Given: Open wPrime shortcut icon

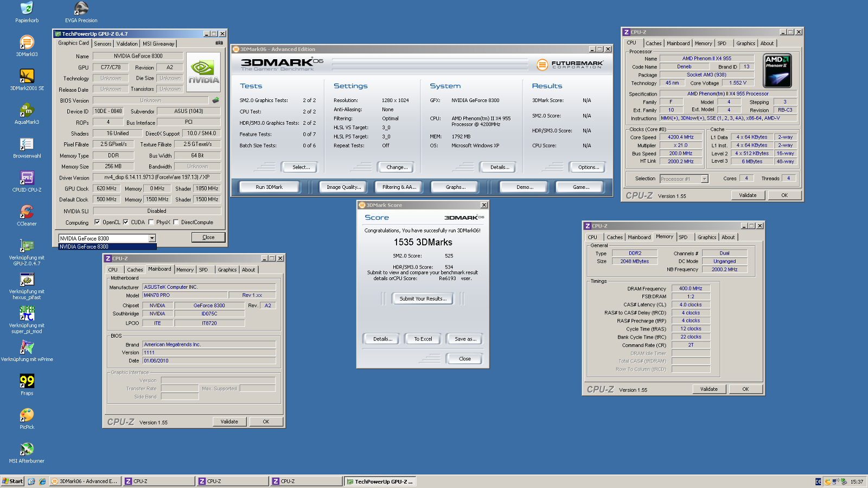Looking at the screenshot, I should pyautogui.click(x=27, y=351).
